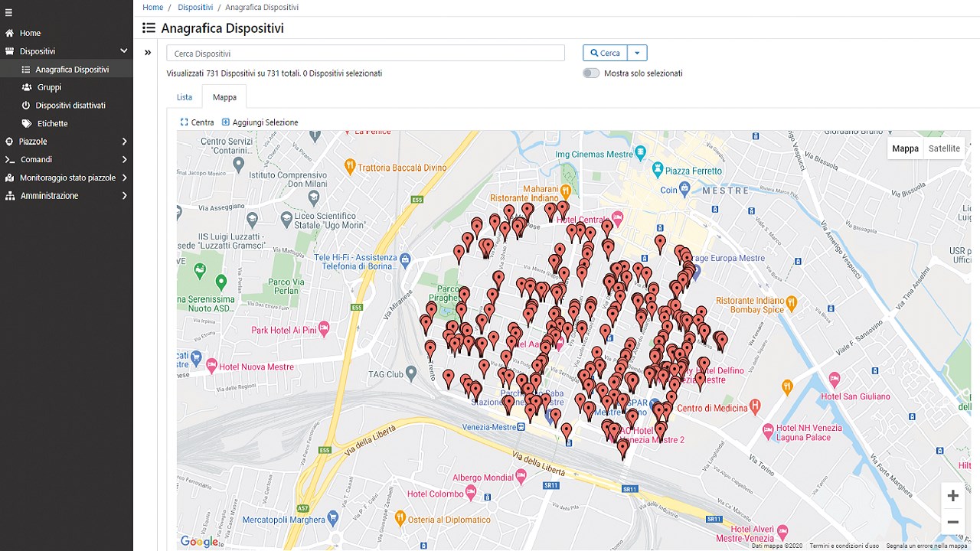The image size is (980, 551).
Task: Switch to the Lista tab
Action: 185,97
